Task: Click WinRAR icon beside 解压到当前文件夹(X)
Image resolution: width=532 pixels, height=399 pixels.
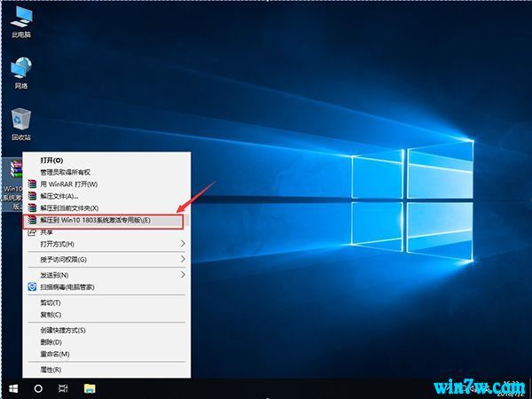Action: click(x=32, y=208)
